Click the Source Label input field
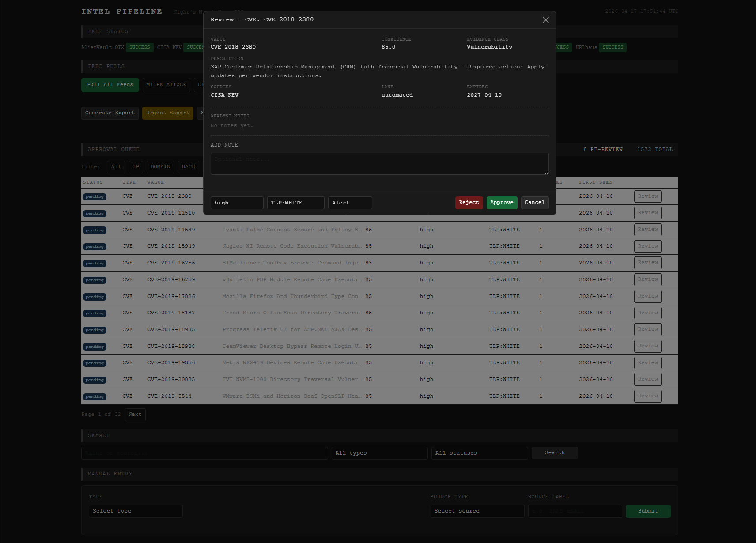756x543 pixels. [575, 511]
